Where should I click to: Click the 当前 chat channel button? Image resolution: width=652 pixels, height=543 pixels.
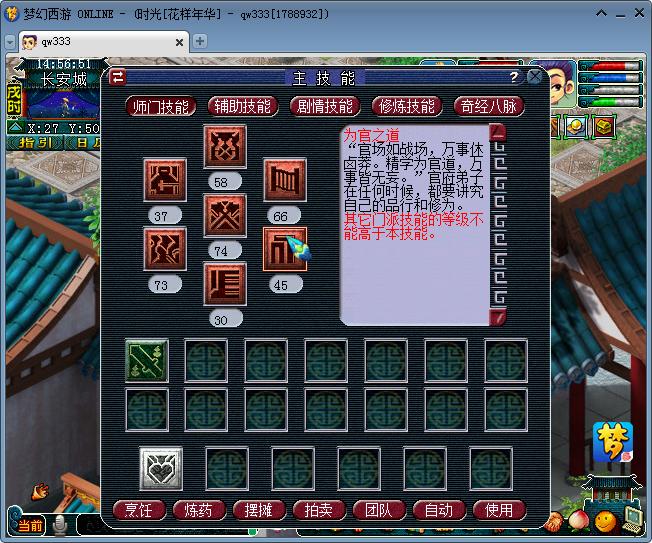click(x=29, y=526)
